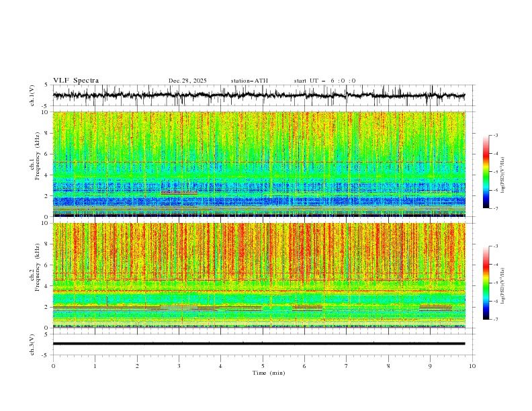Click tick label "6" on the Time axis

[x=304, y=366]
